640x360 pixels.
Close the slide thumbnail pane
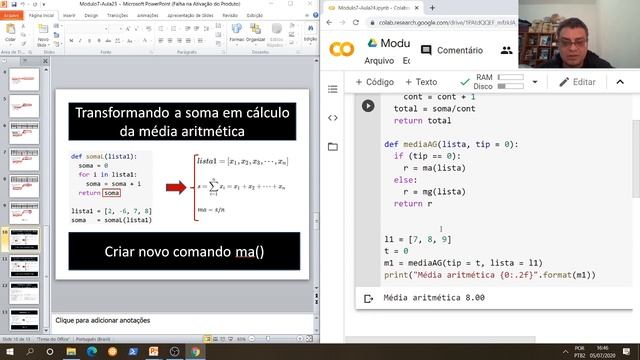tap(45, 61)
